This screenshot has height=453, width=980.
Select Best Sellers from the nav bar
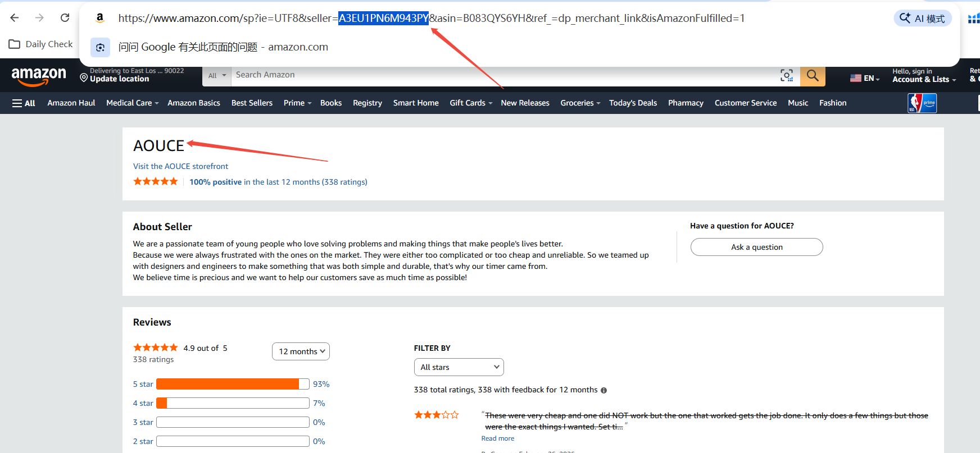[252, 103]
